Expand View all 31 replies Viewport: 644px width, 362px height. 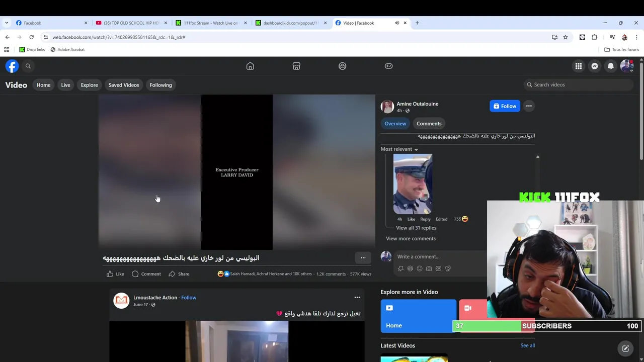click(416, 228)
